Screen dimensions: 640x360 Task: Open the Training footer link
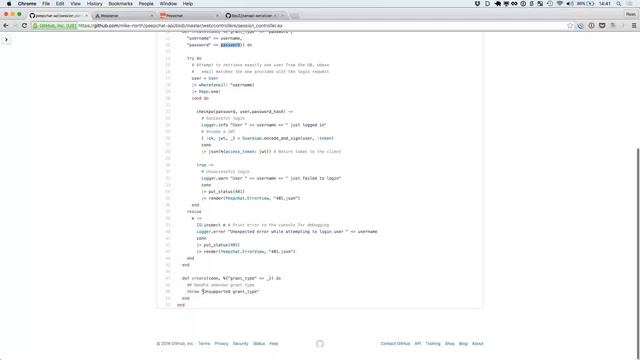[x=433, y=344]
